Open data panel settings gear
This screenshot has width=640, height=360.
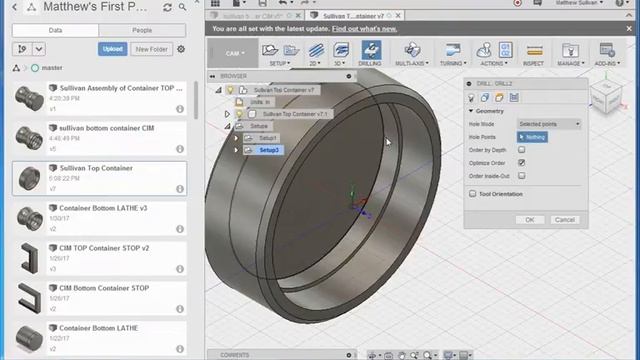181,49
